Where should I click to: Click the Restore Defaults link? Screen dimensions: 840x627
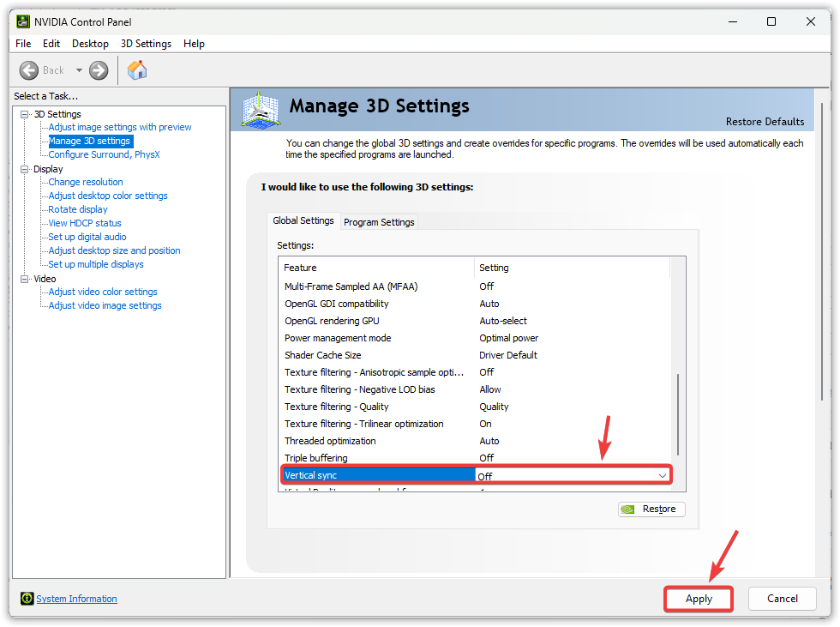(765, 122)
